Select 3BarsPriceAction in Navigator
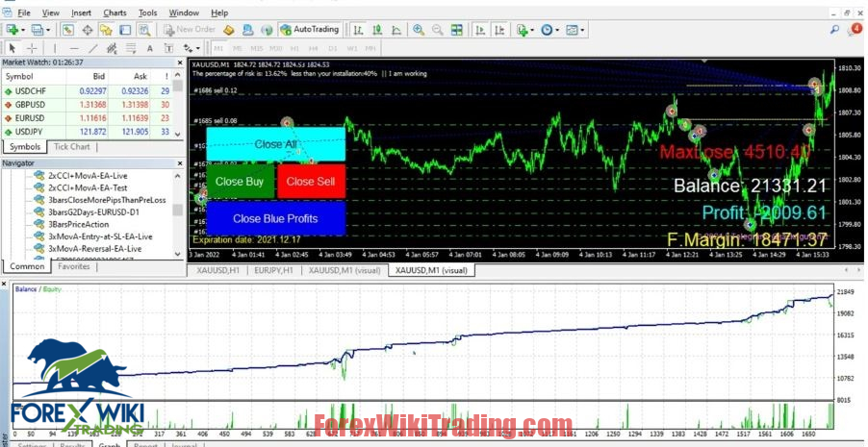Screen dimensions: 868x447 (x=78, y=224)
